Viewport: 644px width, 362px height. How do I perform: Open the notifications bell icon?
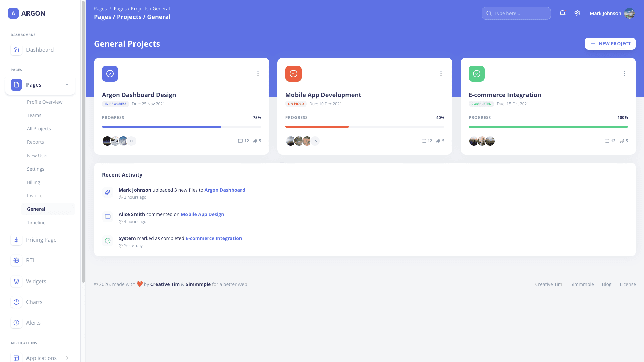pos(562,13)
